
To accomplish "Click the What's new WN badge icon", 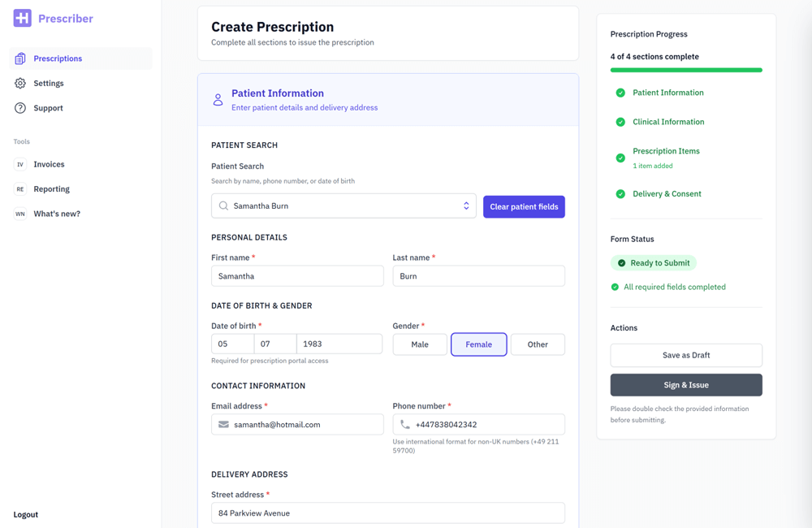I will [x=20, y=214].
